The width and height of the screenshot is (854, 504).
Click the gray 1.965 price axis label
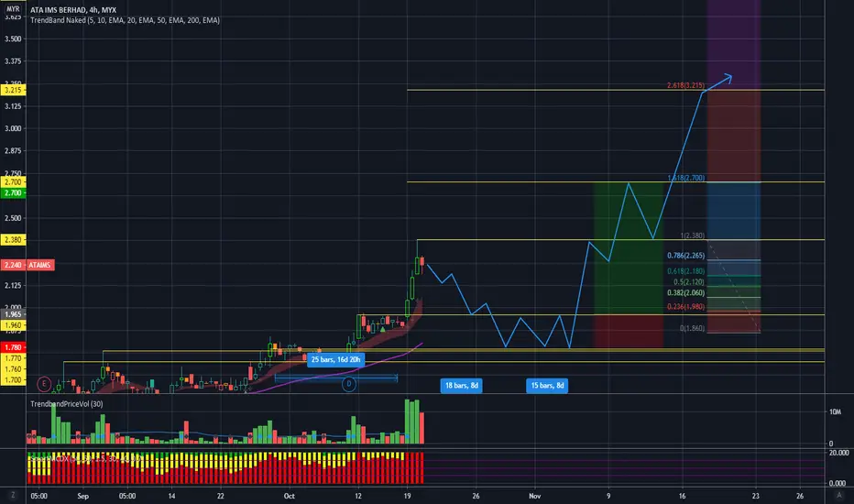point(13,314)
